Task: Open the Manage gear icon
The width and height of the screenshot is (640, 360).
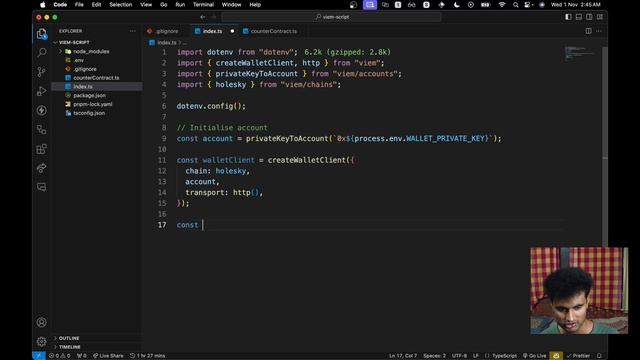Action: tap(42, 341)
